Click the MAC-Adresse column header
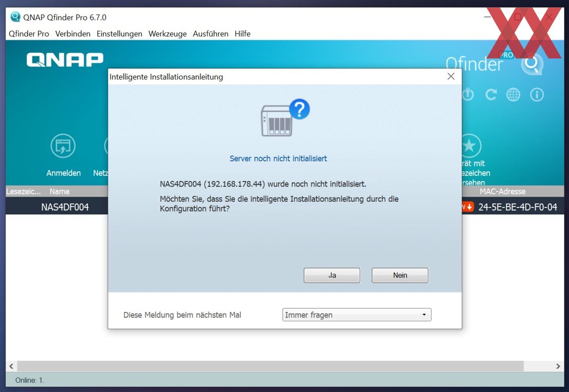Screen dimensions: 569x392 click(x=502, y=192)
